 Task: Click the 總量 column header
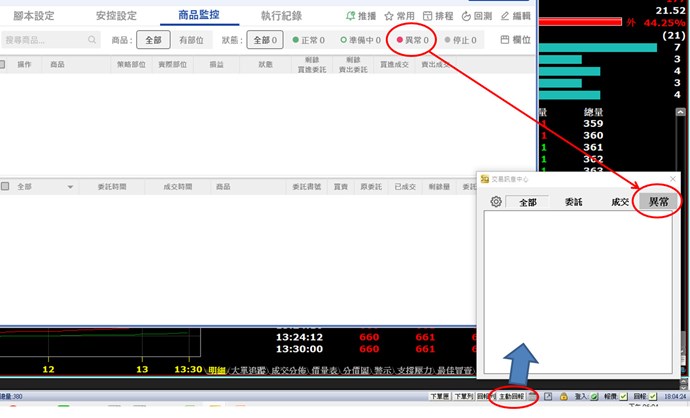[x=593, y=112]
